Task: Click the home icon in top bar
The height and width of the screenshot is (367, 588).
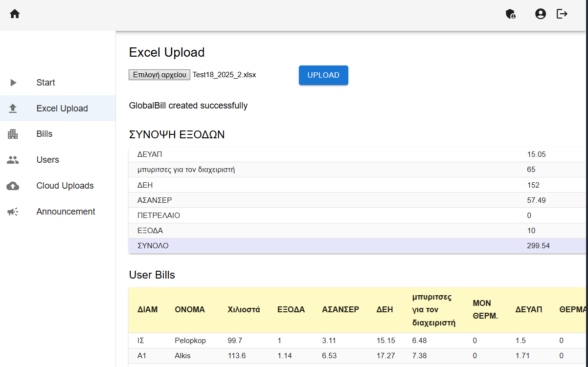Action: point(15,14)
